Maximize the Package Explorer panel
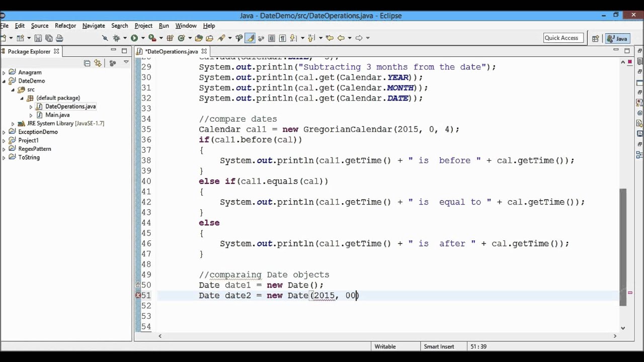The width and height of the screenshot is (644, 362). click(x=124, y=51)
